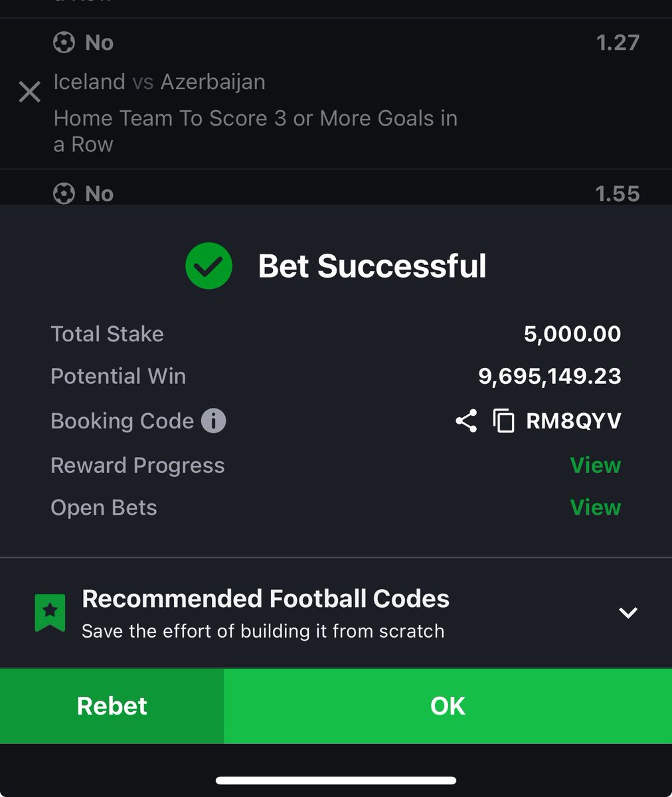The height and width of the screenshot is (797, 672).
Task: Remove the Iceland vs Azerbaijan selection
Action: [30, 92]
